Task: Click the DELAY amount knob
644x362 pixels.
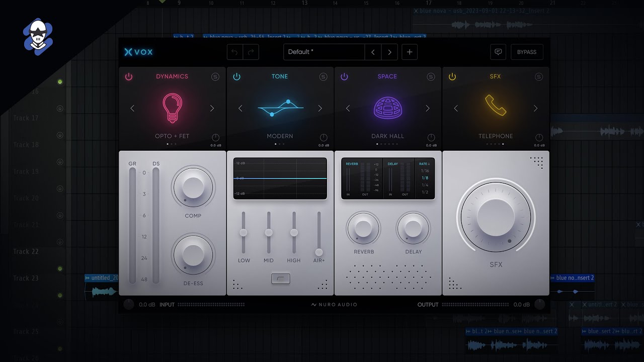Action: point(413,228)
